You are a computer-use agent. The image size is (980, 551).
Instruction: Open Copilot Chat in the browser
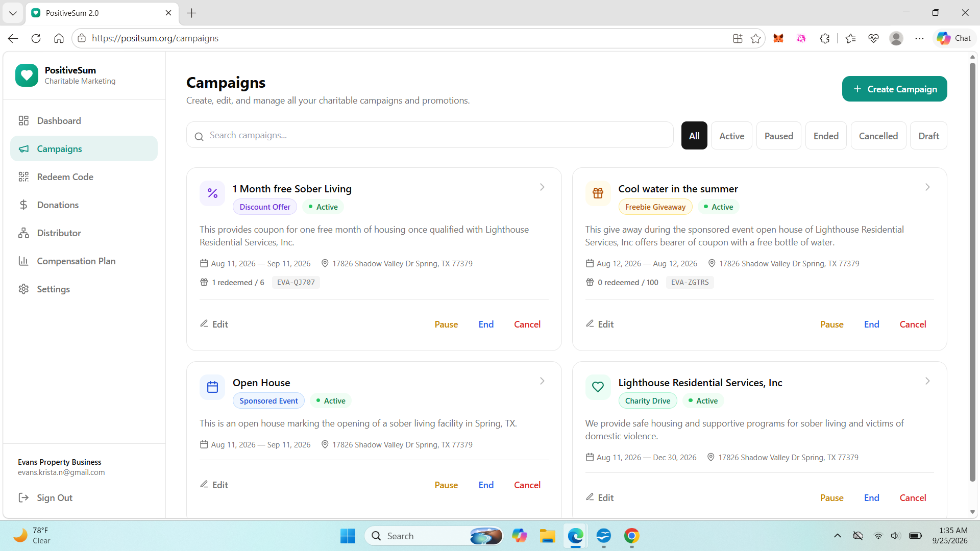tap(954, 38)
